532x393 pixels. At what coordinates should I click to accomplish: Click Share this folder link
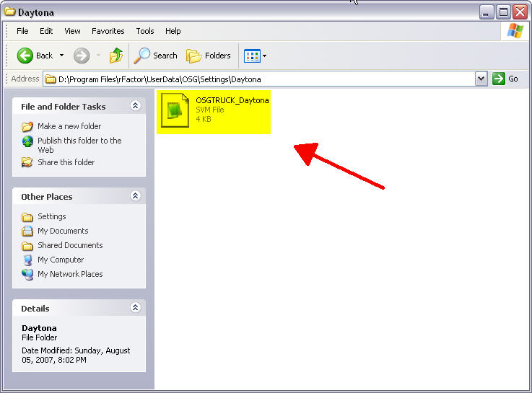click(x=66, y=162)
